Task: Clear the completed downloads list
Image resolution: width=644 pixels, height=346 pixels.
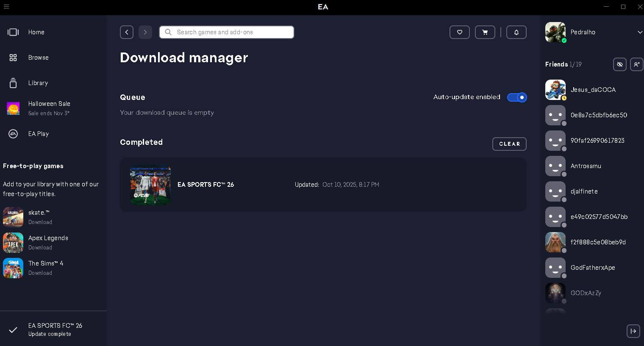Action: pos(509,144)
